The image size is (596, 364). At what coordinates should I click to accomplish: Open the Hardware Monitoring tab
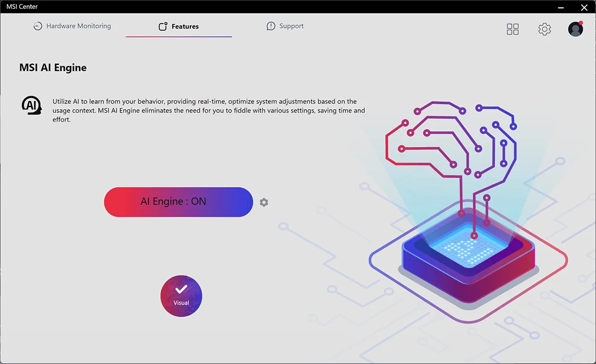pos(72,26)
